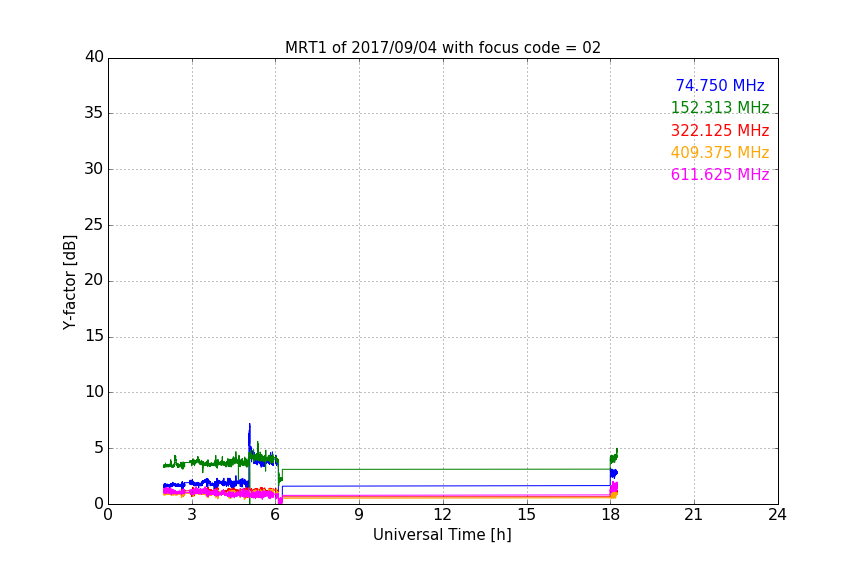Click the x-axis tick label 21
This screenshot has height=576, width=864.
(x=694, y=515)
